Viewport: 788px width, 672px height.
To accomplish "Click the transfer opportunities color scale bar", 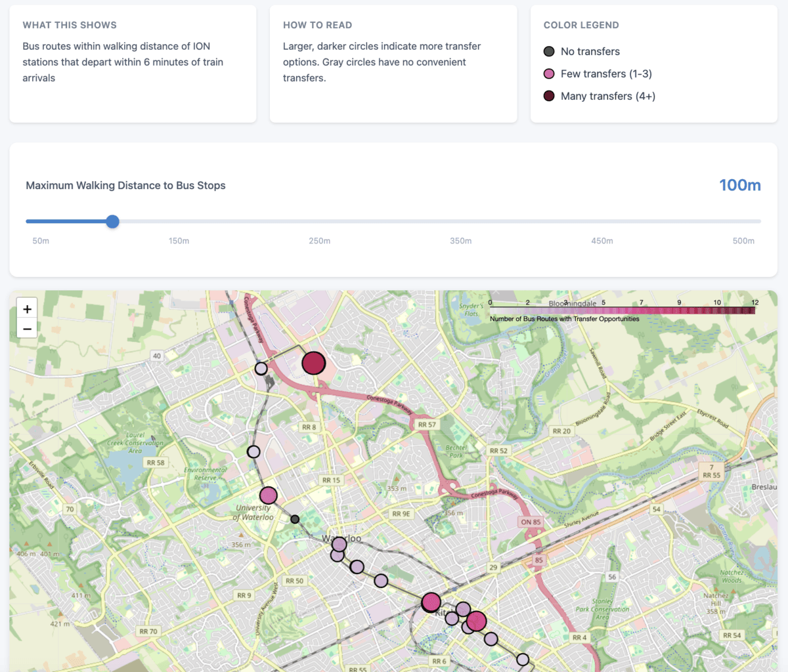I will [x=622, y=310].
